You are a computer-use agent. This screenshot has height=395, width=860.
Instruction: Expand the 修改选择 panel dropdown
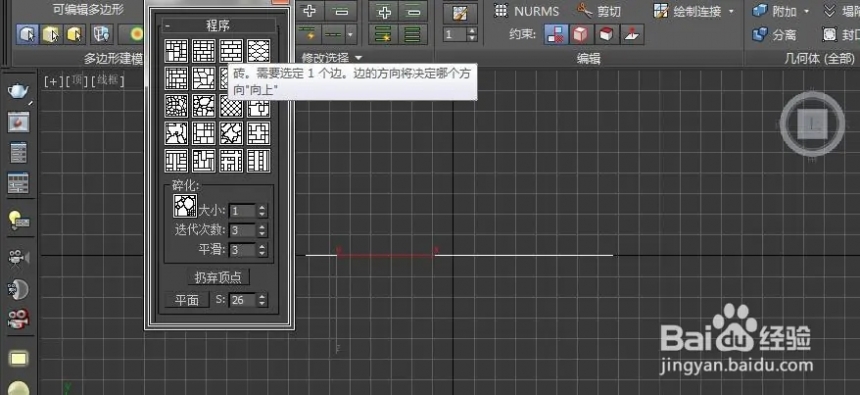tap(358, 58)
